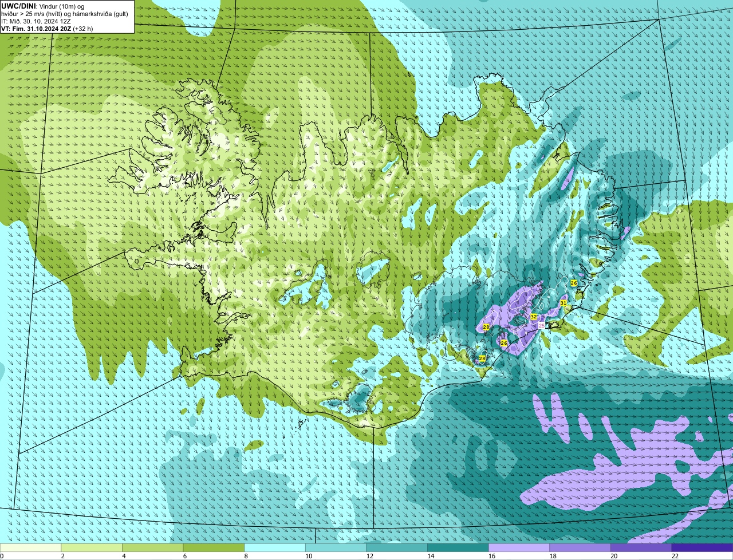The height and width of the screenshot is (560, 733).
Task: Select the 6–8 m/s olive green swatch
Action: [214, 547]
